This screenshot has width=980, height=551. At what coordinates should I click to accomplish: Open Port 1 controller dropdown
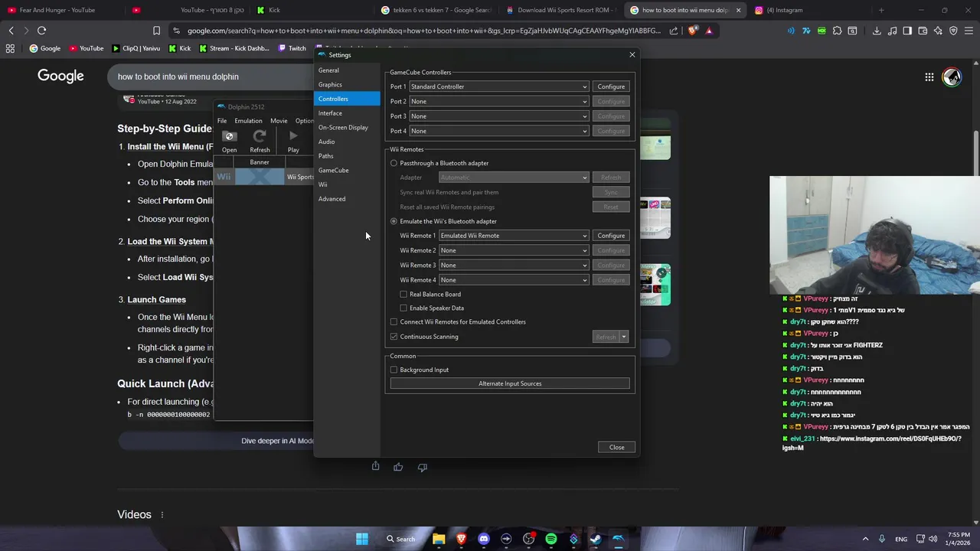pos(499,86)
